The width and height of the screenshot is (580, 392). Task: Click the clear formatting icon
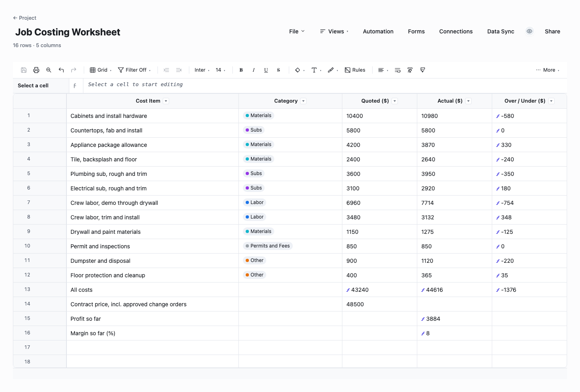point(410,70)
